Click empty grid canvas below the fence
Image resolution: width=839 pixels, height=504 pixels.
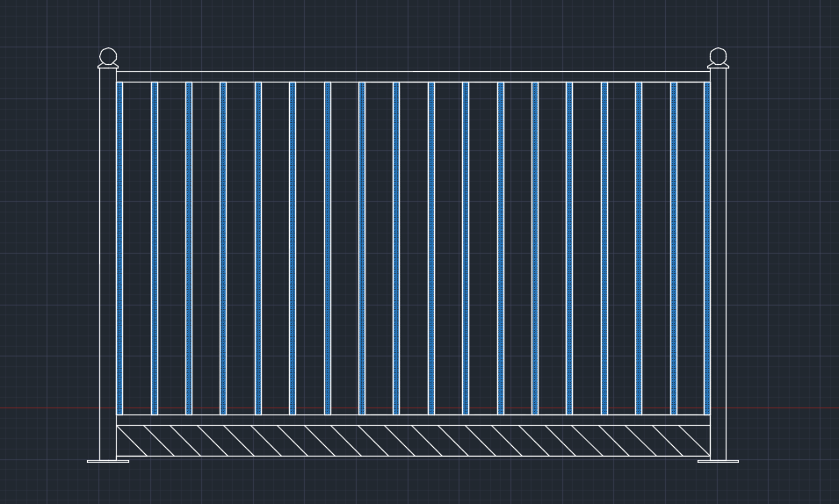point(413,483)
